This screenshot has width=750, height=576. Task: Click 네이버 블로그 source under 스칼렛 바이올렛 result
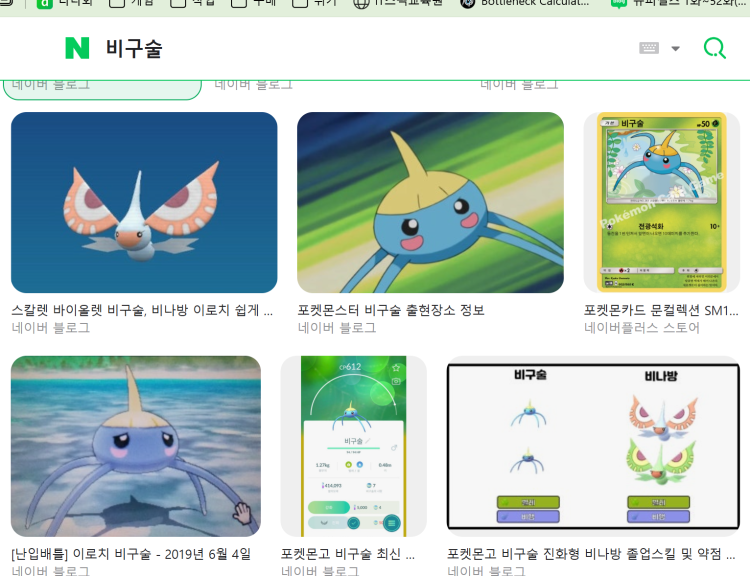pyautogui.click(x=51, y=328)
